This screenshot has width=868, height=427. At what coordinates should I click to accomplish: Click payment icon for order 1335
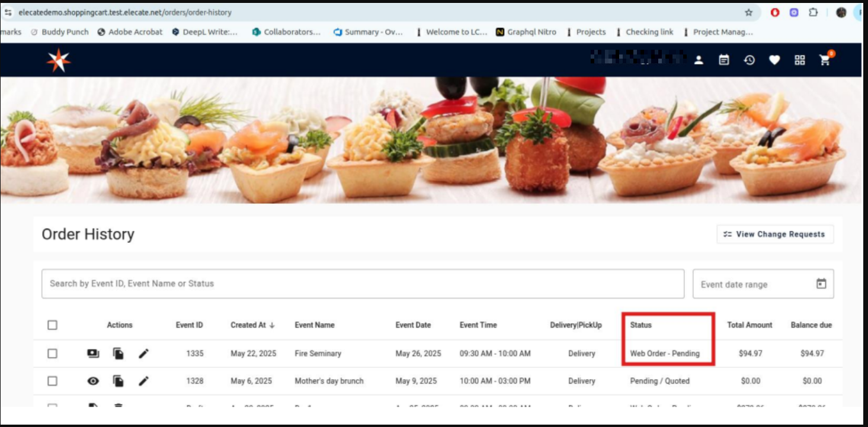point(93,354)
